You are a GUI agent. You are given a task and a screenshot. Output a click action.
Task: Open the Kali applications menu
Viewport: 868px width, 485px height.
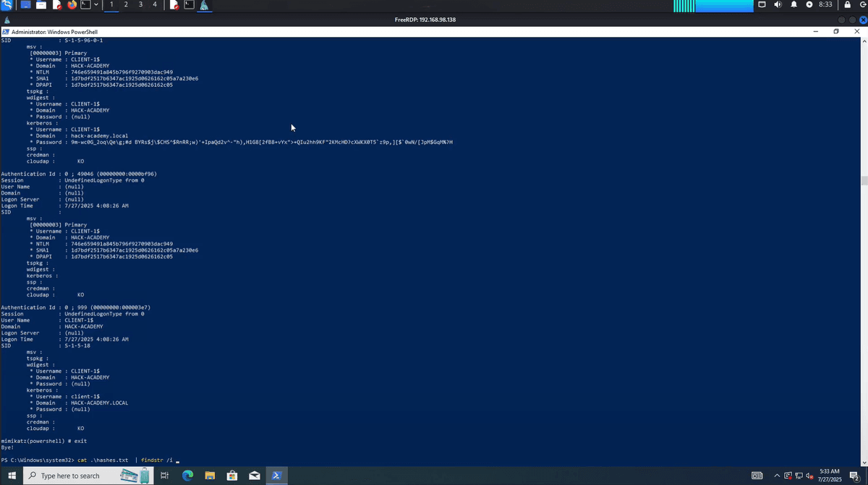[x=7, y=5]
